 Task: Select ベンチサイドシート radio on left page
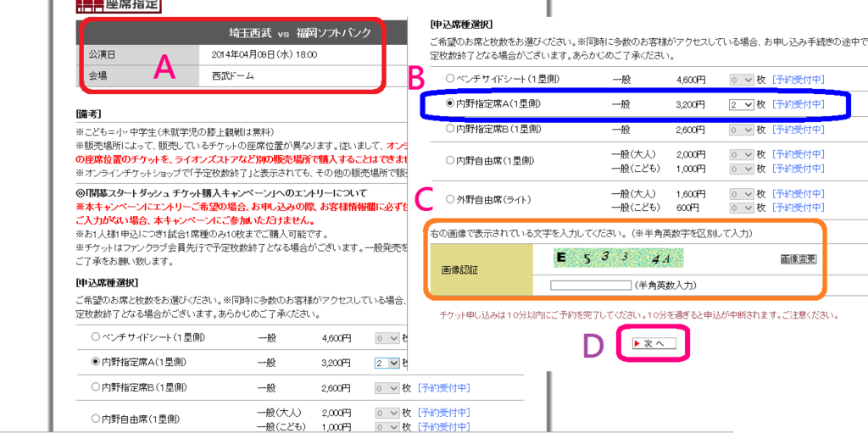point(96,336)
